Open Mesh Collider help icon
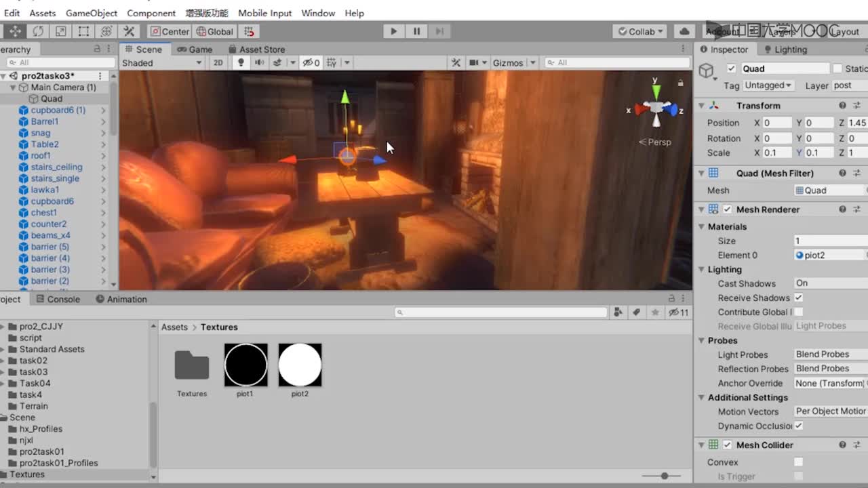868x488 pixels. [842, 445]
